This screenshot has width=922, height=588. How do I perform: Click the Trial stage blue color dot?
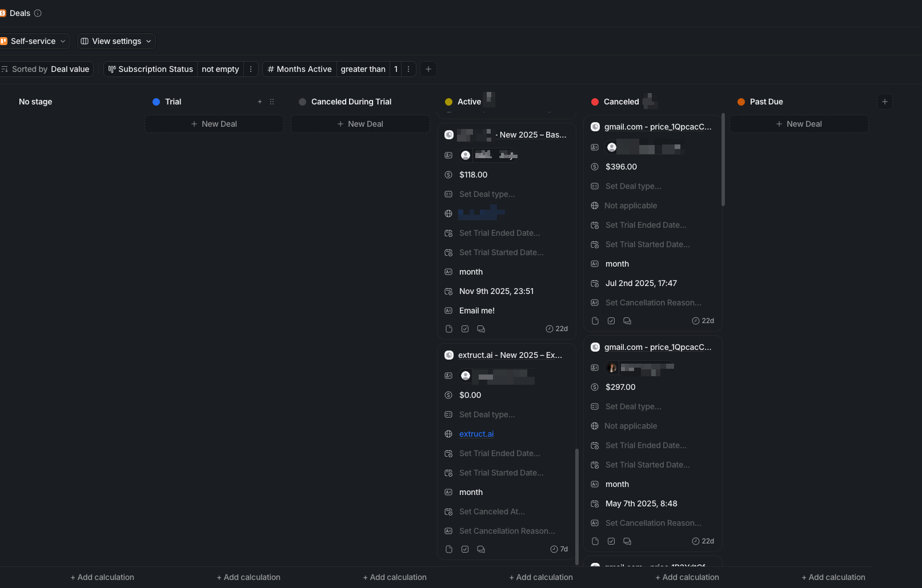(156, 102)
